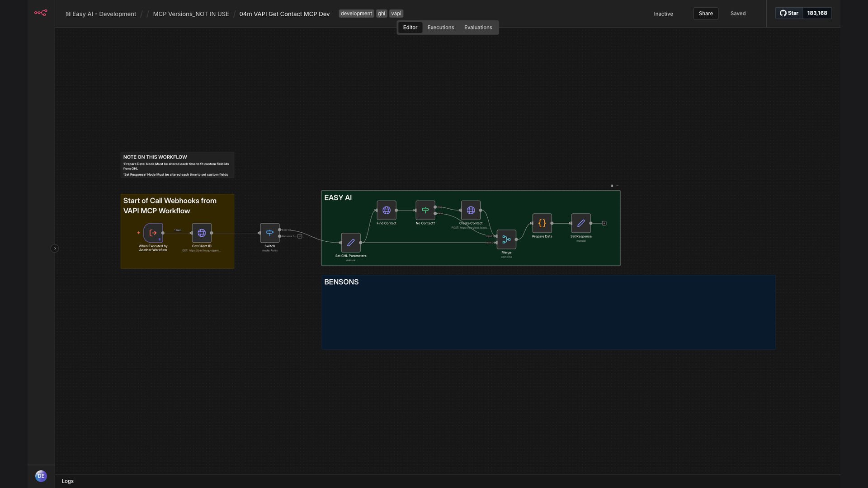Select the Get Client ID HTTP node
The image size is (868, 488).
(202, 233)
